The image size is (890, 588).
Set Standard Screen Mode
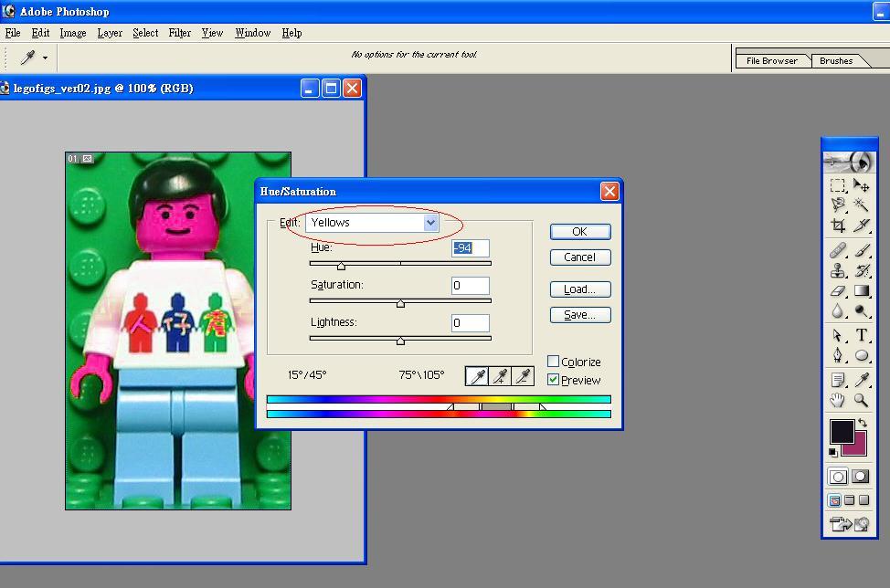(834, 500)
